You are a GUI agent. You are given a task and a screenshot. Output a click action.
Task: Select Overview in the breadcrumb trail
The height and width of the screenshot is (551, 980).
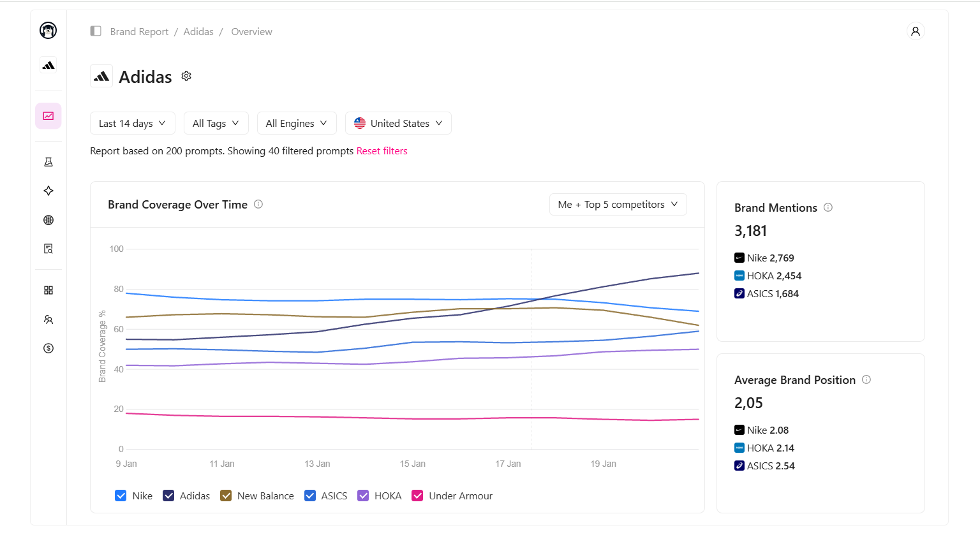coord(251,31)
